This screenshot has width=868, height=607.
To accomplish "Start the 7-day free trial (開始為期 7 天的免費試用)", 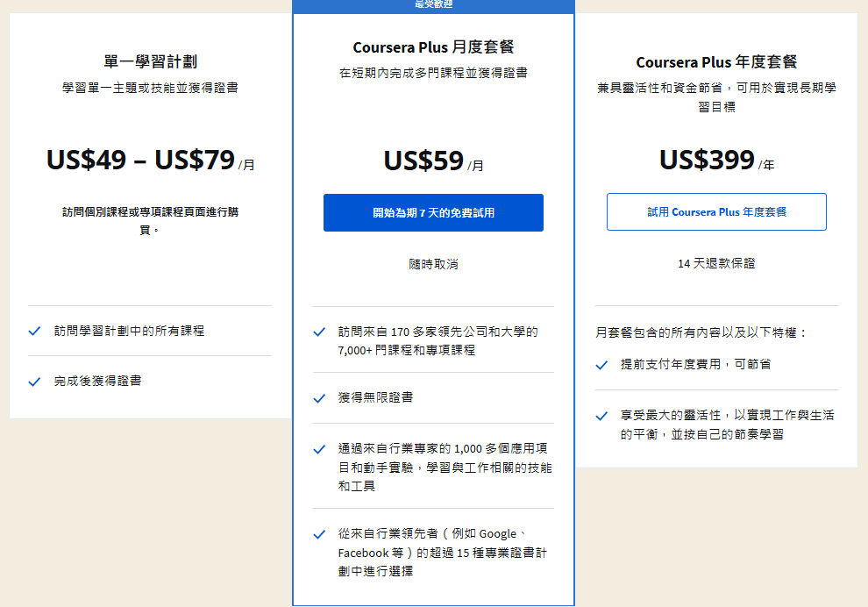I will [x=433, y=213].
